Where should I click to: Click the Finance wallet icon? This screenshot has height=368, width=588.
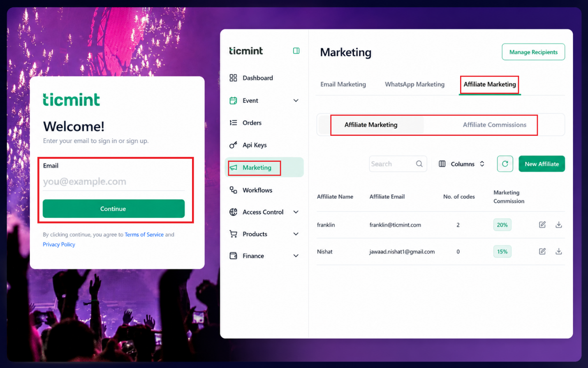tap(233, 256)
